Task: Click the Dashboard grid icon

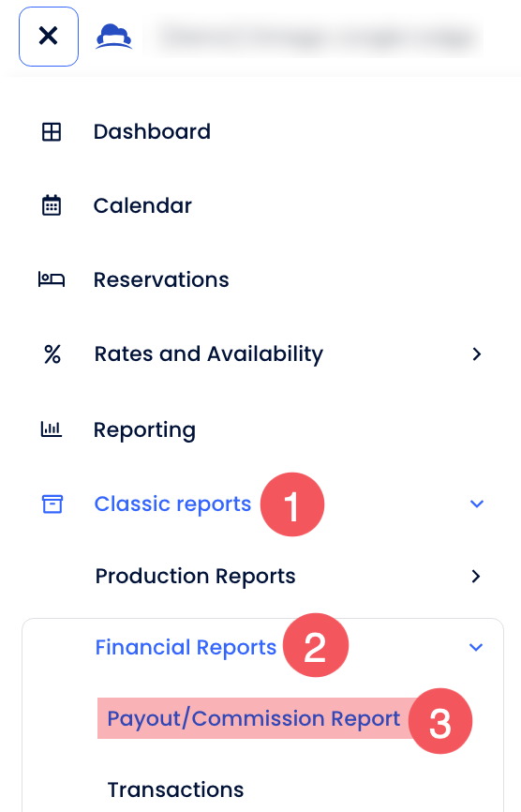Action: tap(52, 132)
